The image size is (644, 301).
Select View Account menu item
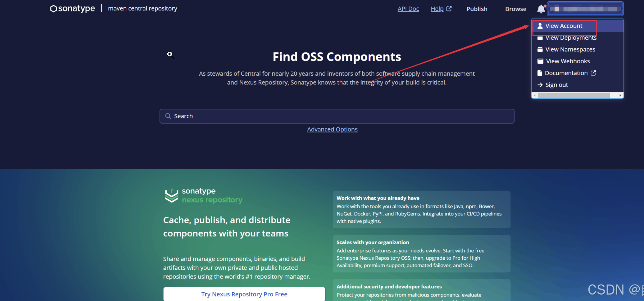point(577,26)
